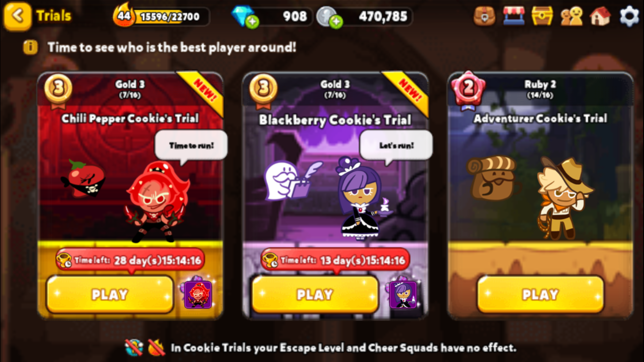Open the home house icon

point(601,16)
